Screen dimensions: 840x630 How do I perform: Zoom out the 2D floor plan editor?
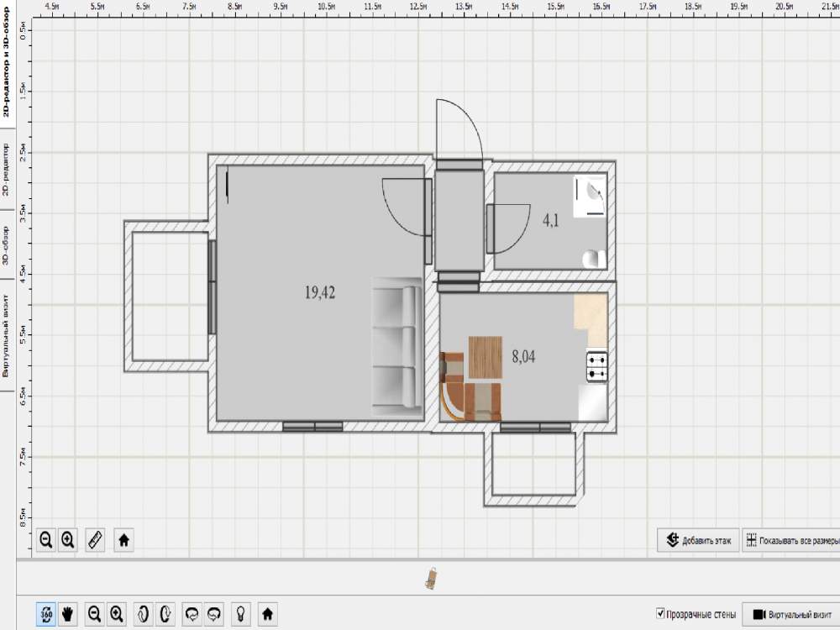[46, 540]
